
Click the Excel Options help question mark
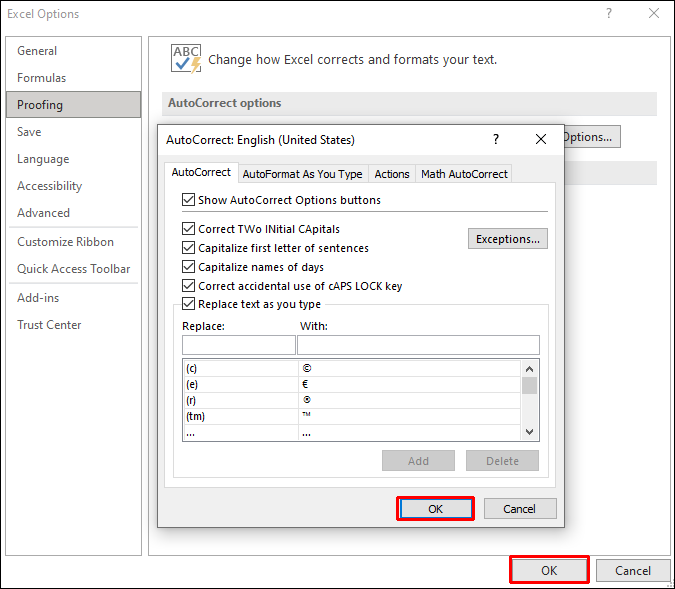pyautogui.click(x=609, y=13)
